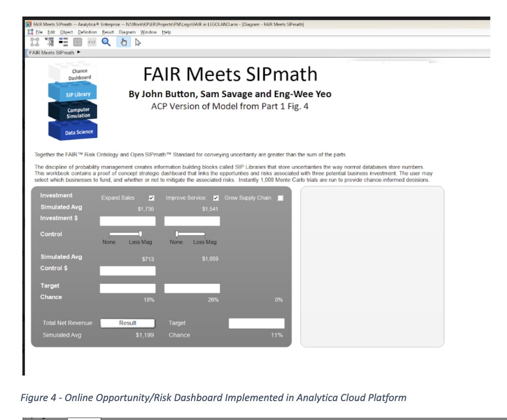
Task: Click the 18% chance value
Action: 149,300
